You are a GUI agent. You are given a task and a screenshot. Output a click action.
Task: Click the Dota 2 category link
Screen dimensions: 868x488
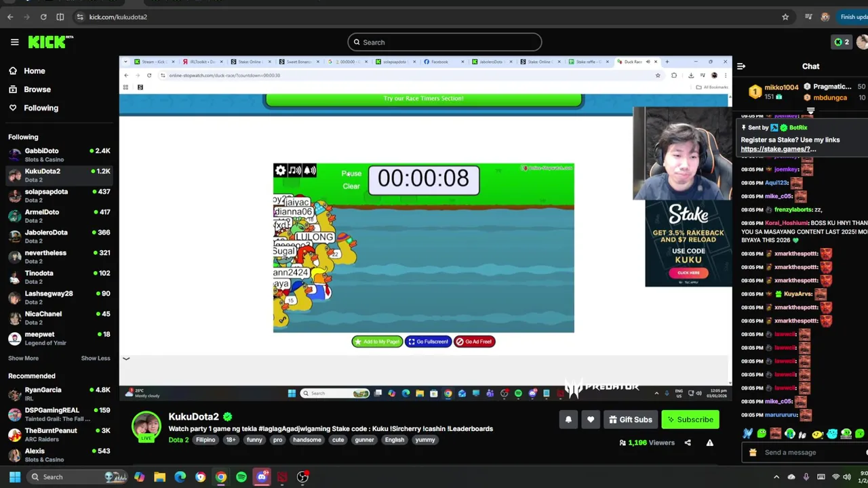coord(178,440)
